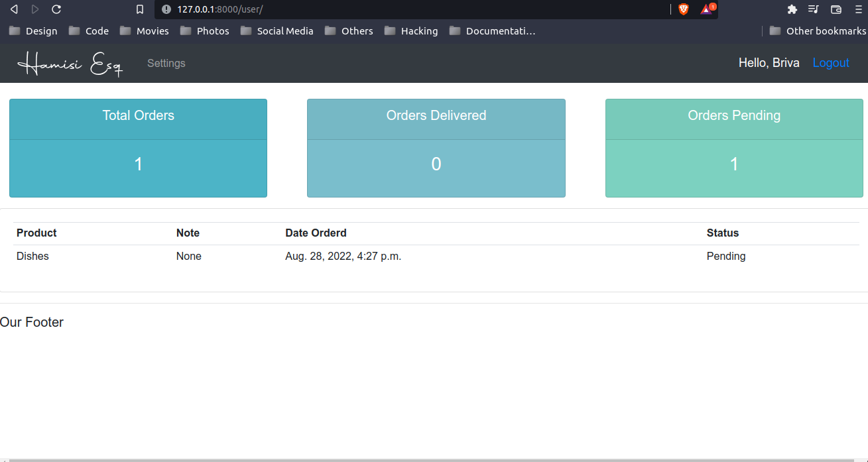Expand the Other bookmarks folder
This screenshot has width=868, height=462.
coord(817,30)
